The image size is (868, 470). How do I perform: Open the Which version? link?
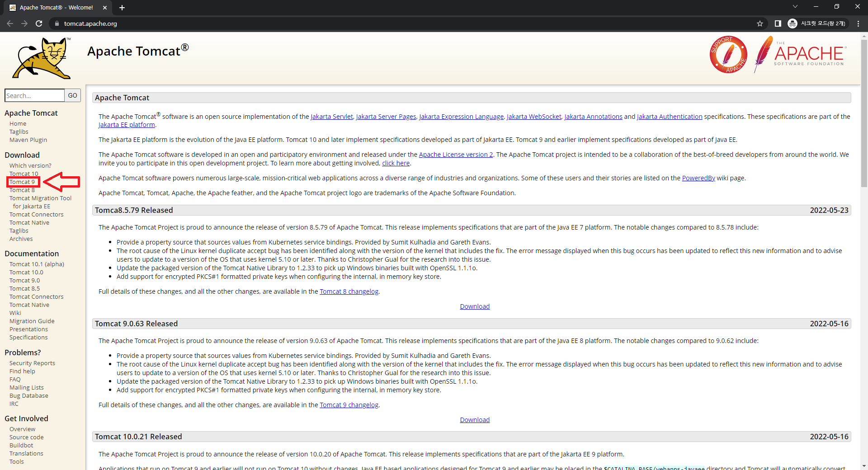click(30, 165)
